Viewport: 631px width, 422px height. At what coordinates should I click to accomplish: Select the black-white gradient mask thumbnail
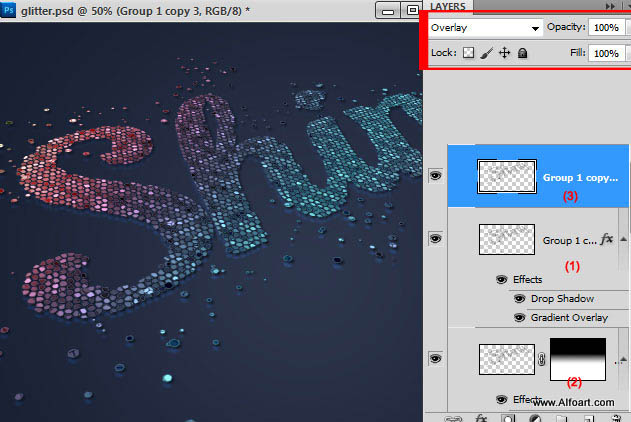578,359
